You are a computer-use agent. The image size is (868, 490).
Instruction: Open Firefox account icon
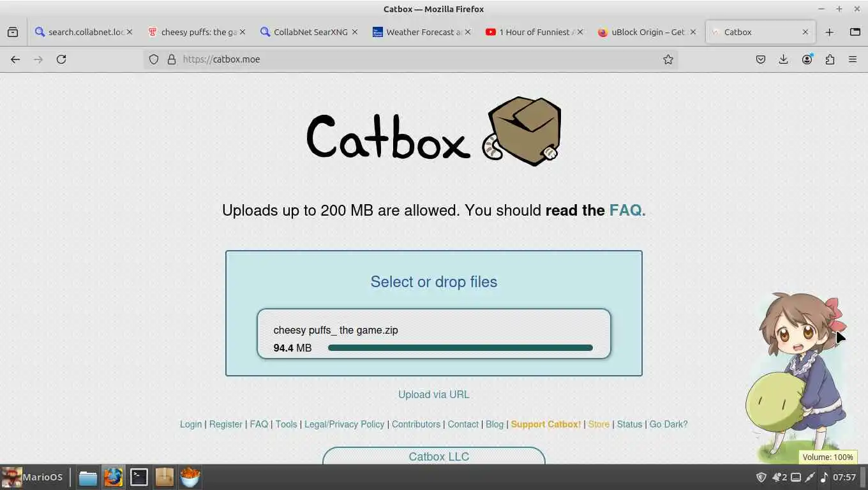[x=807, y=59]
